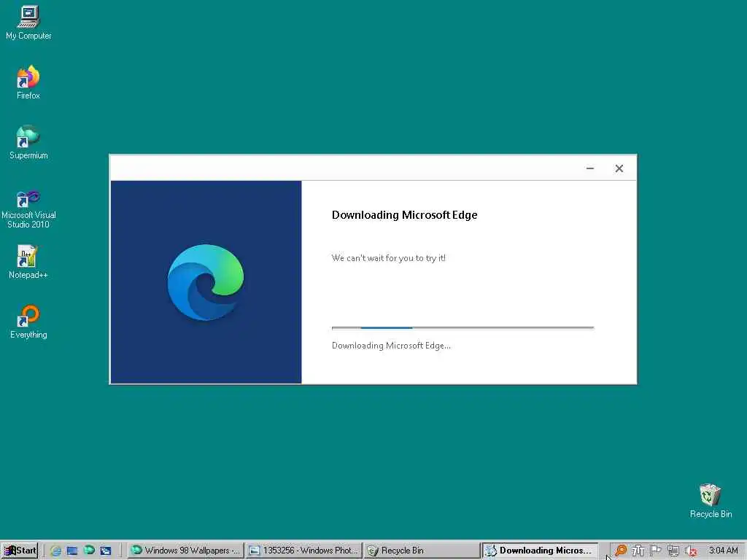Click the network computers tray icon

(x=673, y=551)
